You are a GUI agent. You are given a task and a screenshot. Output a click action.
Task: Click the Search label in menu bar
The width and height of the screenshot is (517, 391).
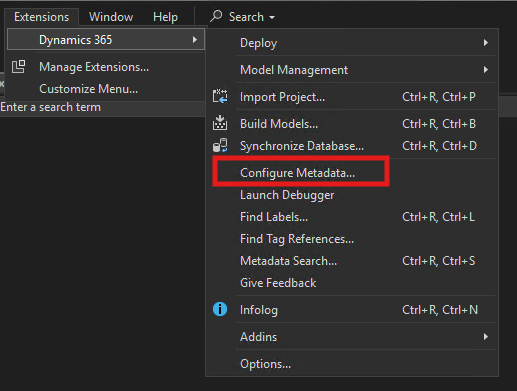246,17
